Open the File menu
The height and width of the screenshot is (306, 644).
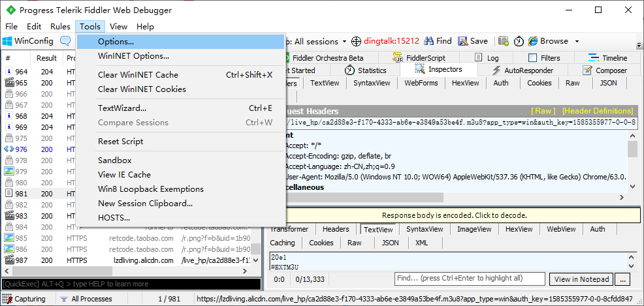pos(12,27)
